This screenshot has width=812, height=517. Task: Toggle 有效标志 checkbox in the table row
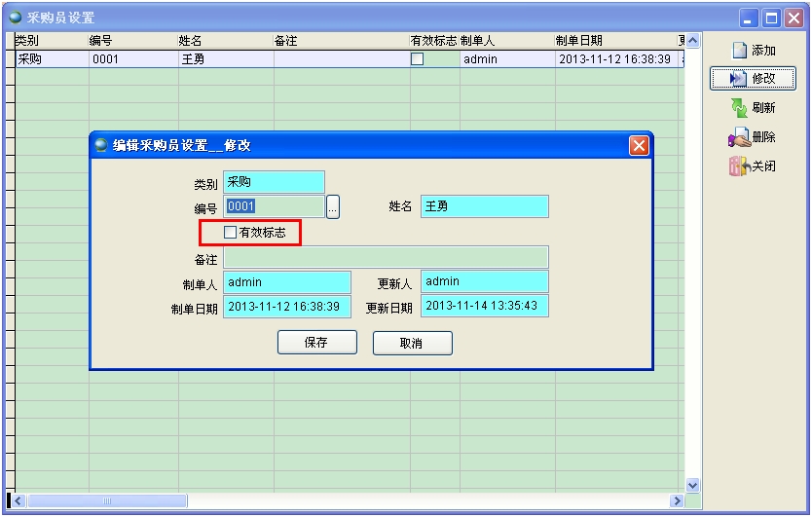417,59
